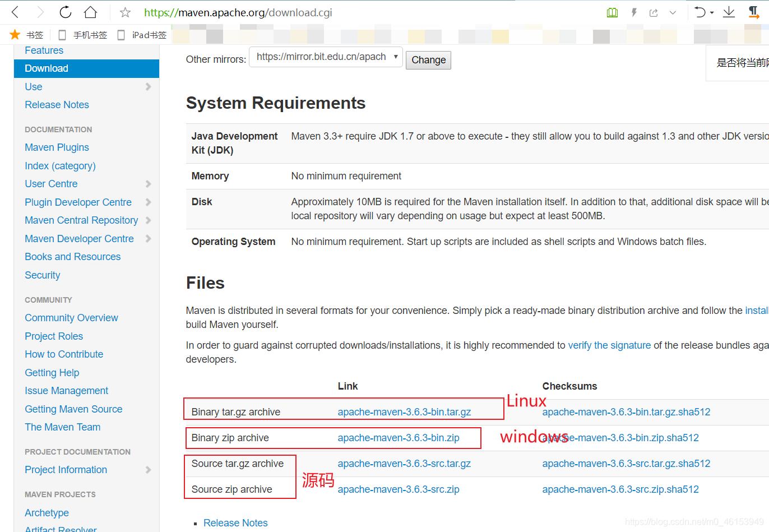Image resolution: width=769 pixels, height=532 pixels.
Task: Open How to Contribute link
Action: click(x=64, y=354)
